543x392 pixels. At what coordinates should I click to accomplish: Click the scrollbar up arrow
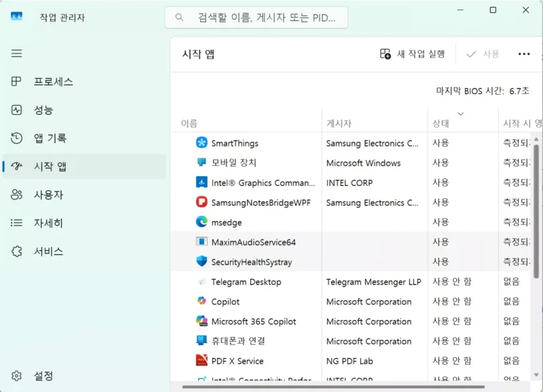(536, 139)
